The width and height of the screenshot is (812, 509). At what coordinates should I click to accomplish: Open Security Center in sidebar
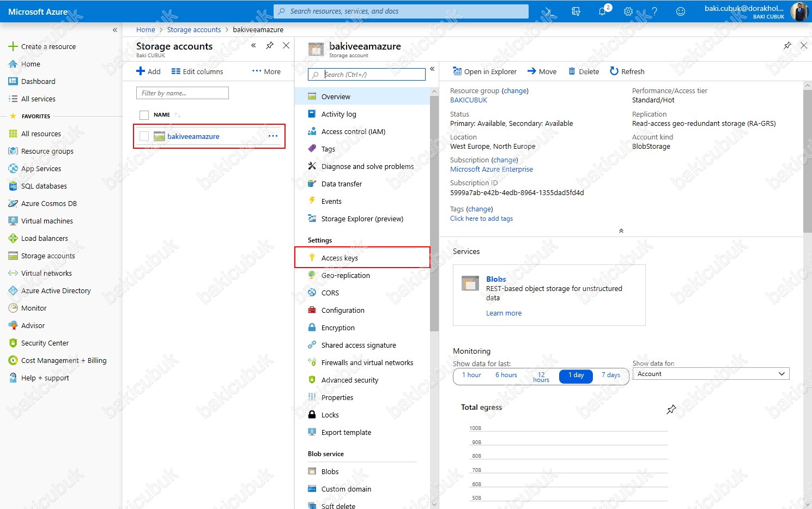click(x=39, y=343)
